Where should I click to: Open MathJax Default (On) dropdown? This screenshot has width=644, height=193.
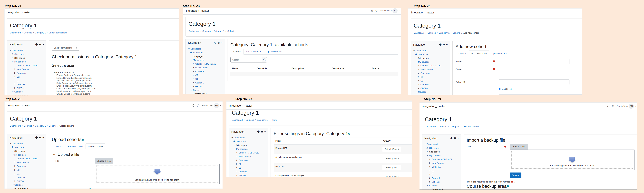[x=391, y=167]
